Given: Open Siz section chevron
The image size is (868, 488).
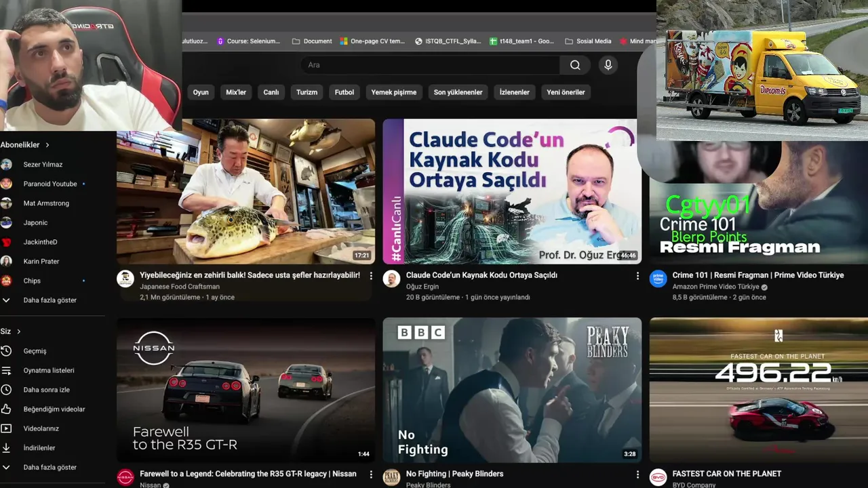Looking at the screenshot, I should click(18, 331).
